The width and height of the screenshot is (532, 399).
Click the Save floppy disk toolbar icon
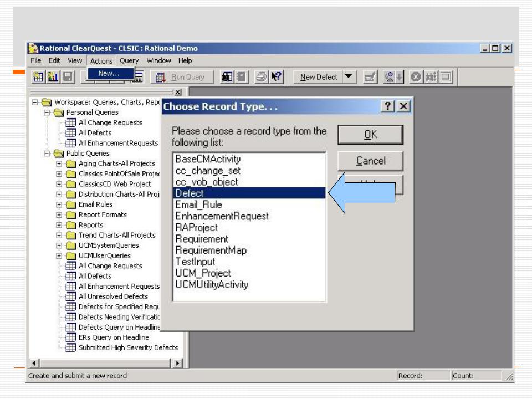tap(68, 77)
